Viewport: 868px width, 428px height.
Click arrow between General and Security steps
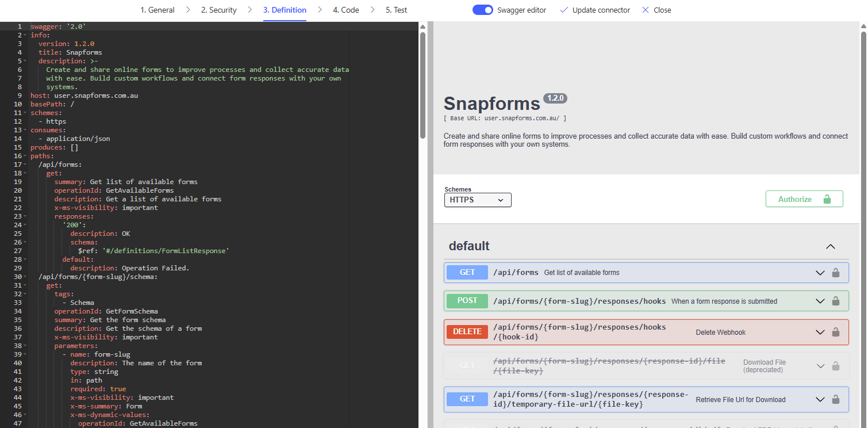188,10
